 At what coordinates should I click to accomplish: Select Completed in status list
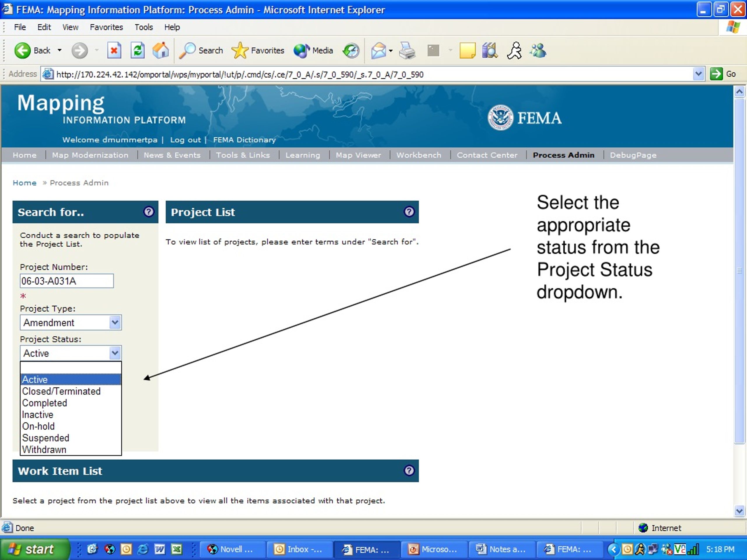pyautogui.click(x=71, y=403)
